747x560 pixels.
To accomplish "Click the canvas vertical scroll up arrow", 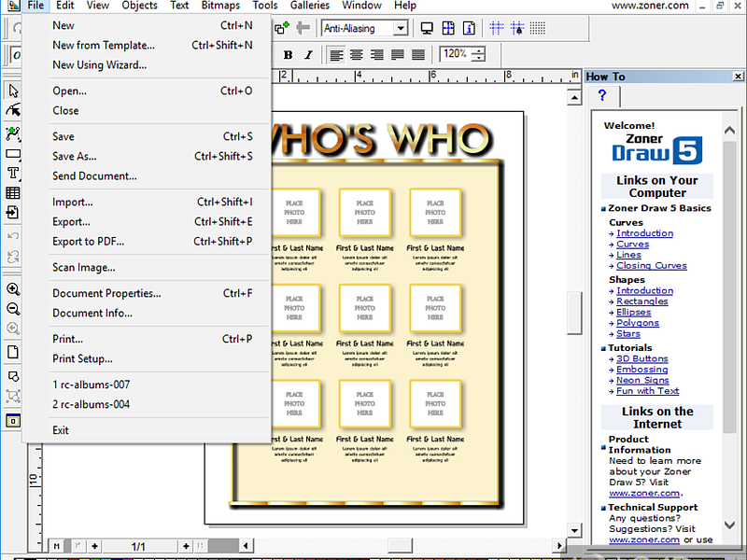I will (574, 98).
